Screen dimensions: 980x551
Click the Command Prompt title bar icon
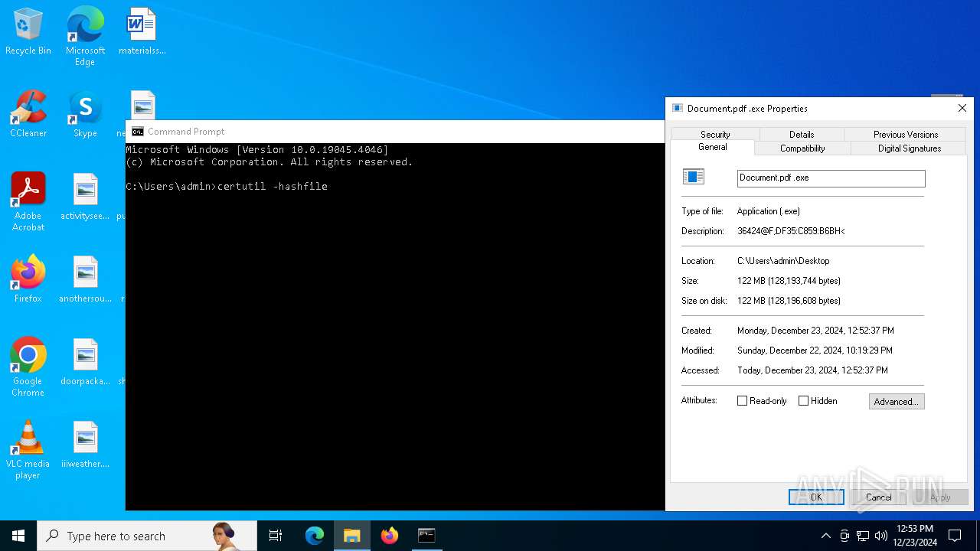(x=138, y=132)
